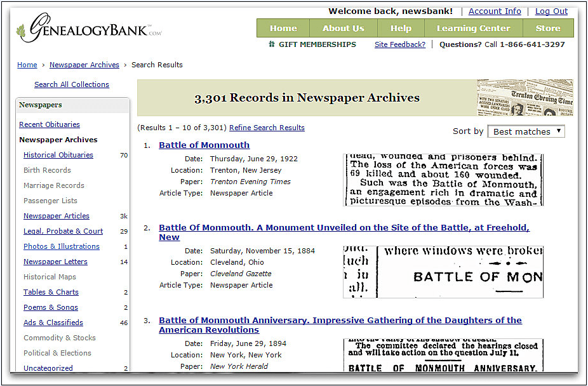Screen dimensions: 588x386
Task: Open the About Us navigation tab
Action: tap(343, 28)
